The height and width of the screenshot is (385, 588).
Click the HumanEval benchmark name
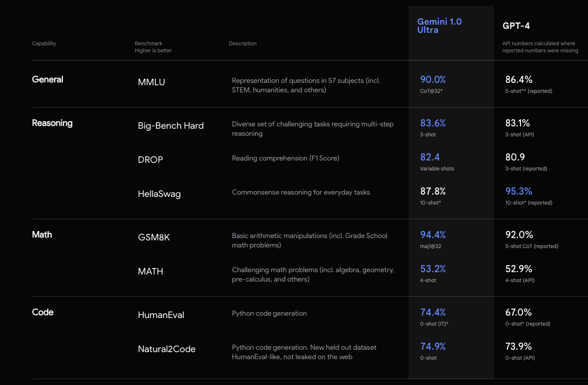[161, 315]
